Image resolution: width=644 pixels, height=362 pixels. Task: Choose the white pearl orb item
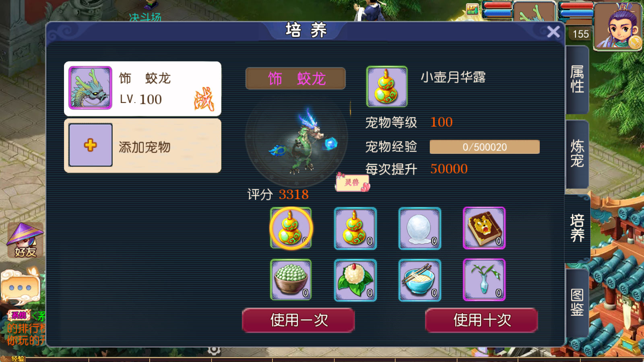(x=420, y=228)
